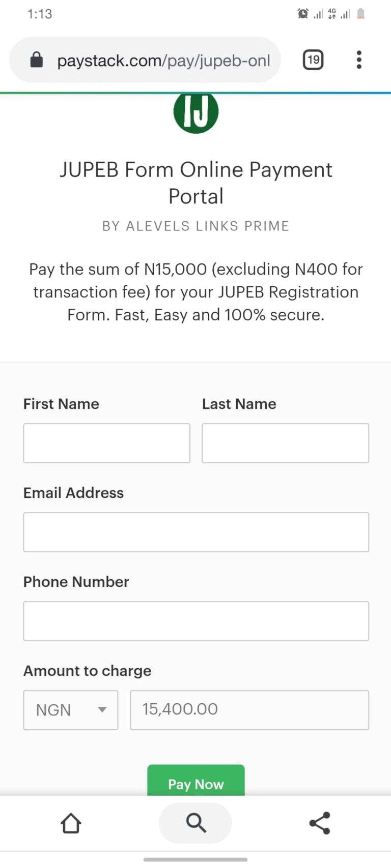Click the 15,400.00 amount field
This screenshot has width=391, height=868.
(x=249, y=710)
